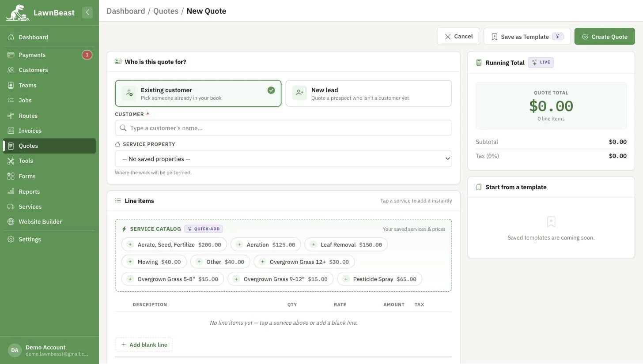This screenshot has height=364, width=643.
Task: Add Overgrown Grass 12+ $30.00 service
Action: point(304,262)
